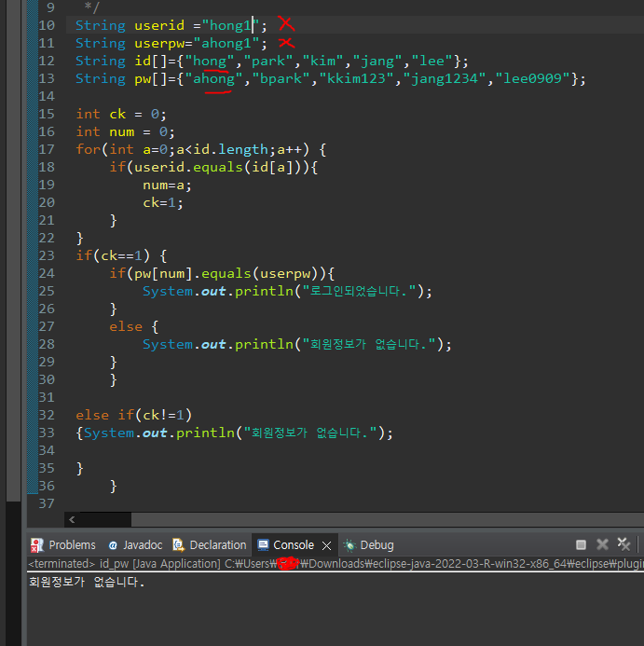644x646 pixels.
Task: Click the 'num=a;' statement
Action: [x=167, y=185]
